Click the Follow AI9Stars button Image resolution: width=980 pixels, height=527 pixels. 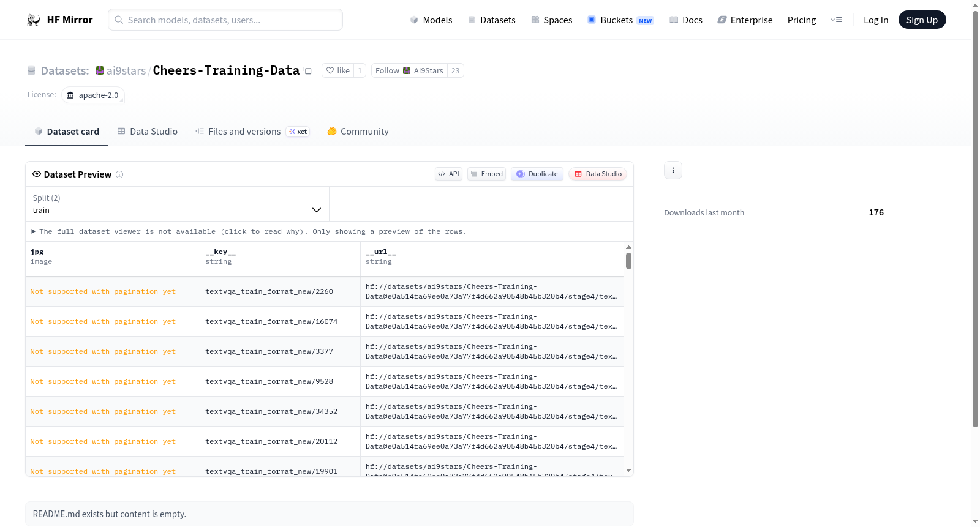coord(409,71)
